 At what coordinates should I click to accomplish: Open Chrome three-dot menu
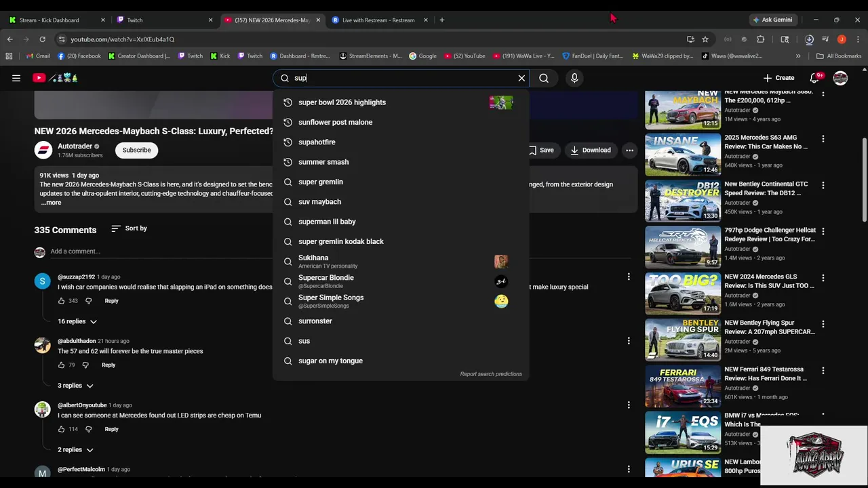coord(858,39)
